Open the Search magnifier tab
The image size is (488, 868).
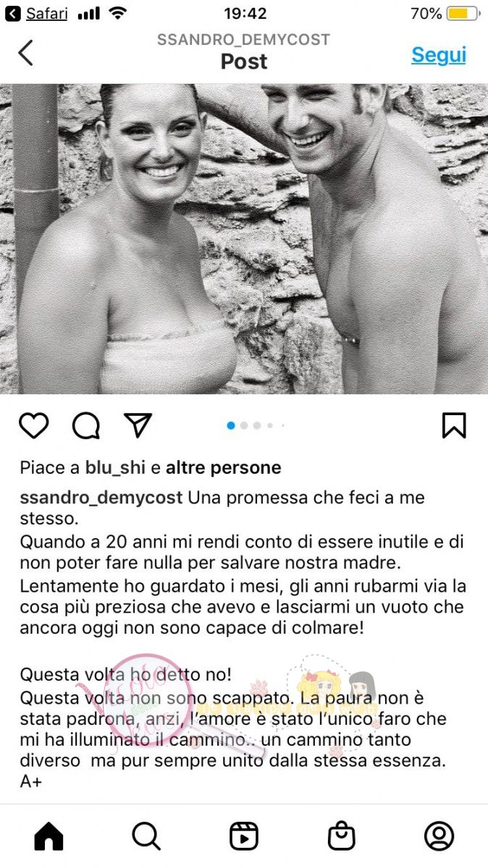click(x=146, y=836)
